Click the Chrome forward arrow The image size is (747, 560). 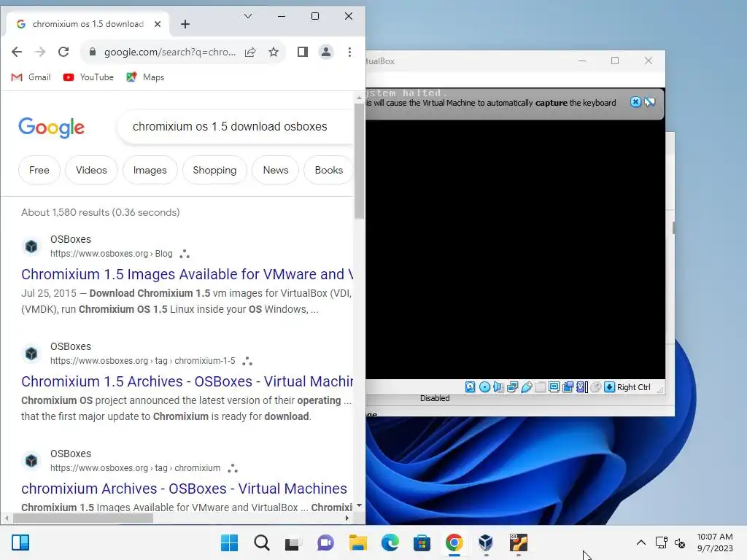pyautogui.click(x=40, y=52)
